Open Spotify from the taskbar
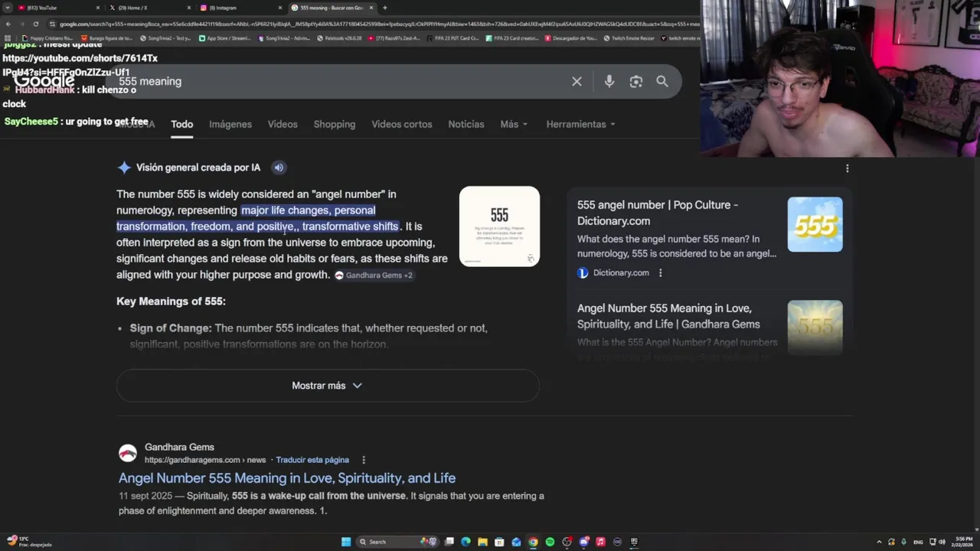 coord(550,542)
